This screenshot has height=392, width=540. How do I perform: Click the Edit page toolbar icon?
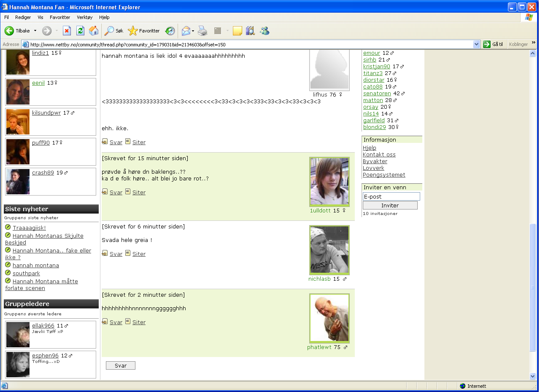click(x=218, y=31)
